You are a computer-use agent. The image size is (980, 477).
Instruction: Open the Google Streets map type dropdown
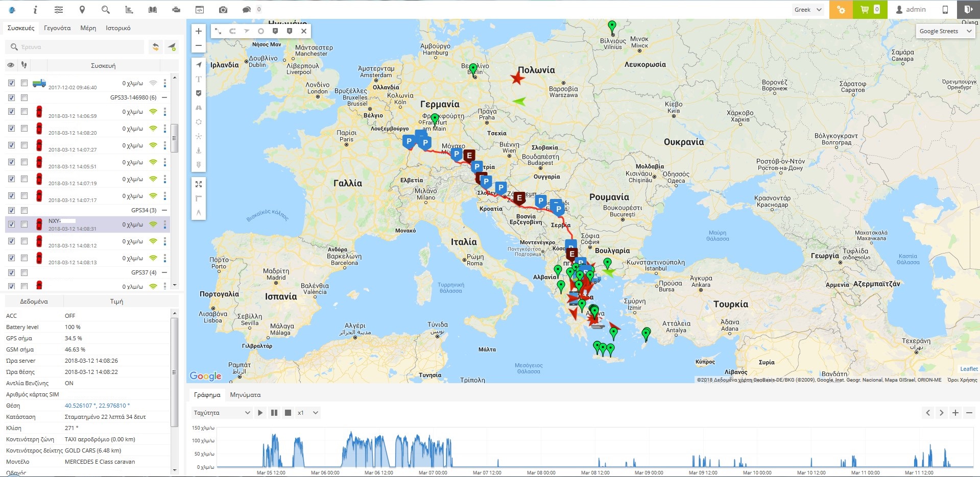coord(945,31)
